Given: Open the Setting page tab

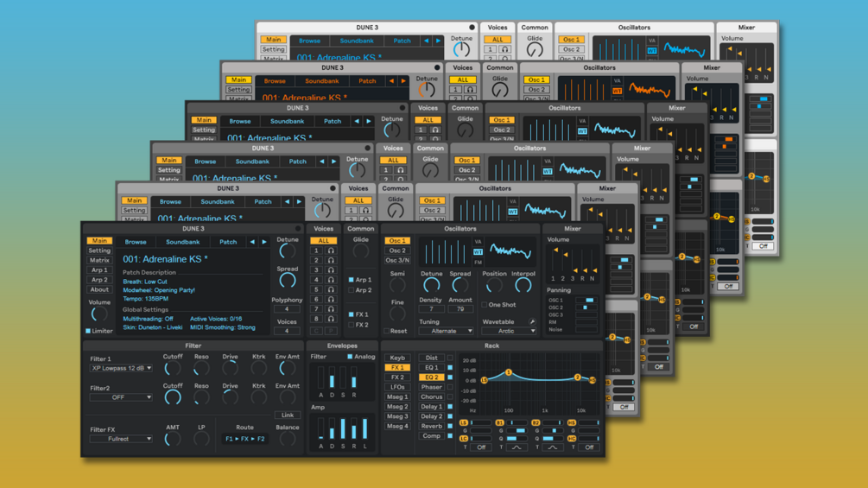Looking at the screenshot, I should 99,250.
